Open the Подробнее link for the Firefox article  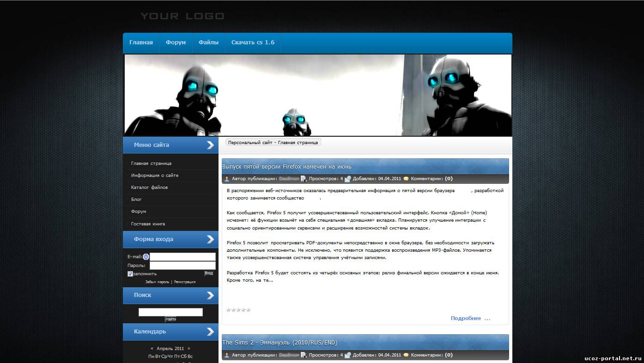click(x=470, y=318)
